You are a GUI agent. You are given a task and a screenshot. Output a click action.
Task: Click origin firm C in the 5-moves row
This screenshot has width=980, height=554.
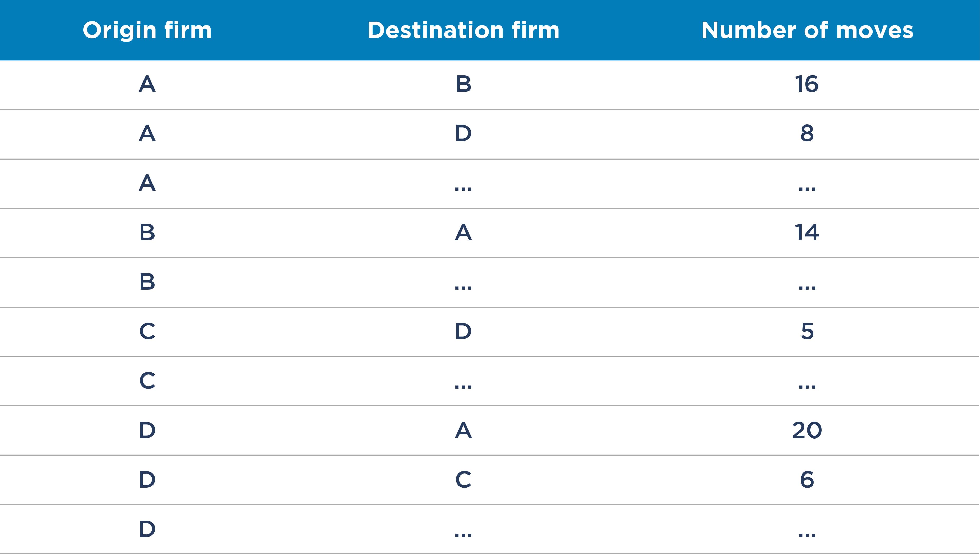(x=147, y=332)
